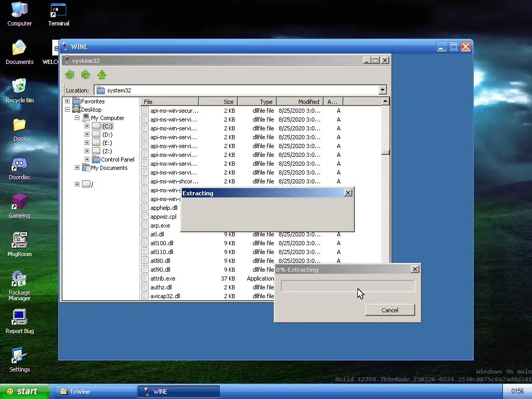Select My Documents in tree
The width and height of the screenshot is (532, 399).
coord(109,168)
